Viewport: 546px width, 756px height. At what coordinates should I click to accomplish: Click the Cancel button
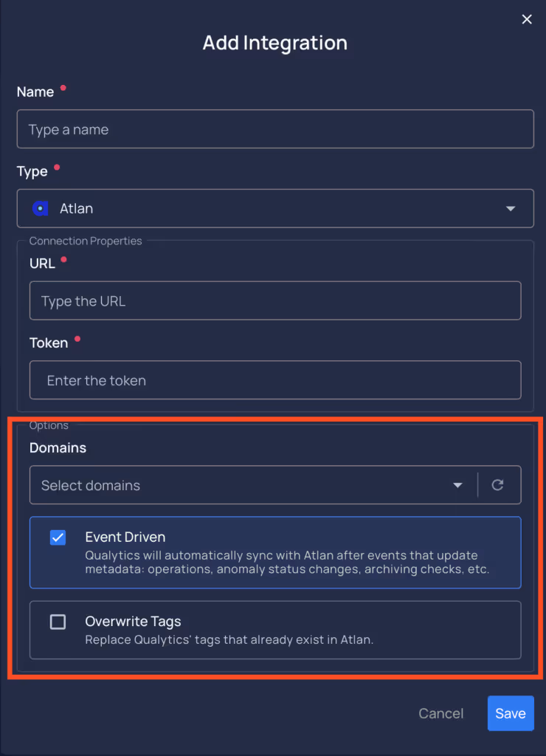tap(441, 713)
